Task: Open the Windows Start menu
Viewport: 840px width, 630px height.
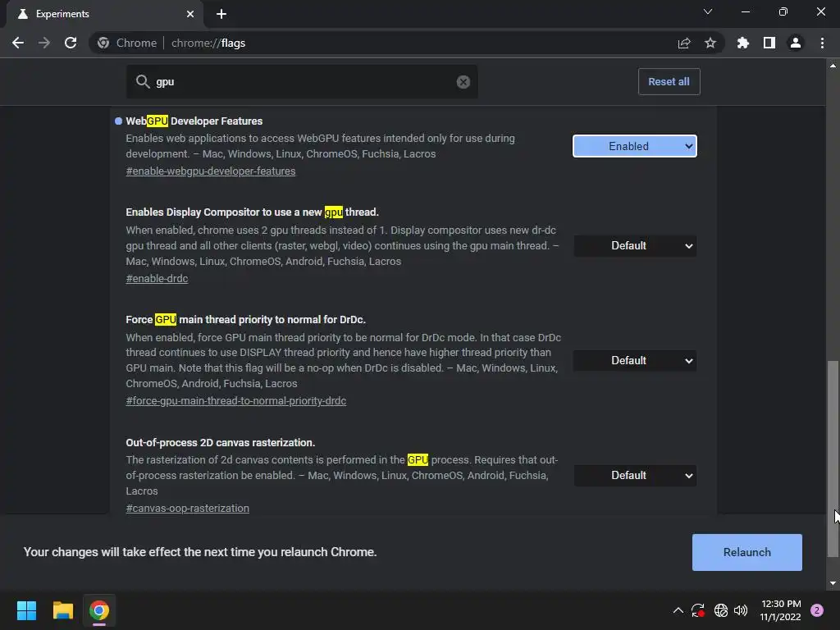Action: click(x=26, y=610)
